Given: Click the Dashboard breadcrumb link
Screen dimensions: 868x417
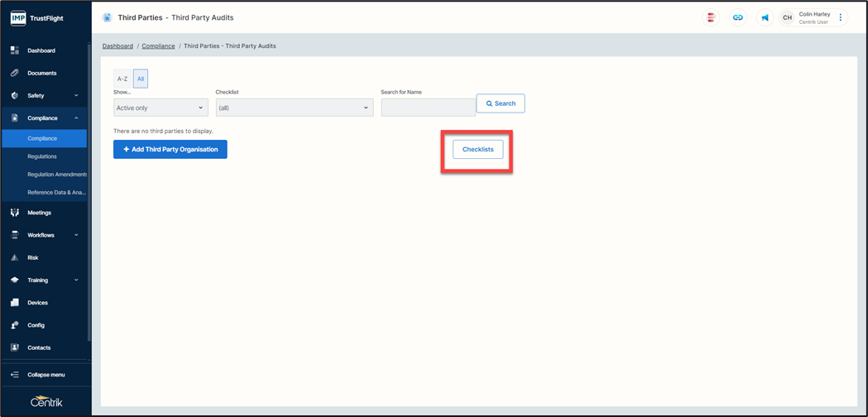Looking at the screenshot, I should (117, 46).
